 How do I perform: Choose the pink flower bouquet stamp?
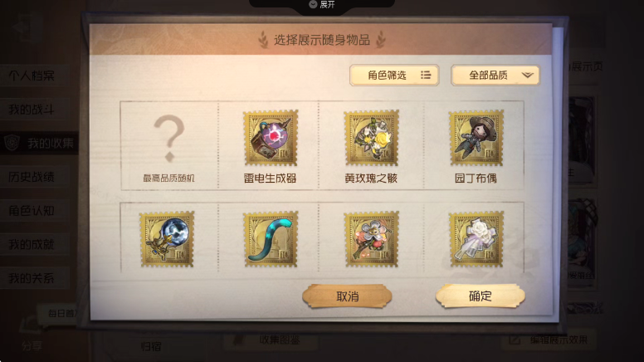(371, 239)
